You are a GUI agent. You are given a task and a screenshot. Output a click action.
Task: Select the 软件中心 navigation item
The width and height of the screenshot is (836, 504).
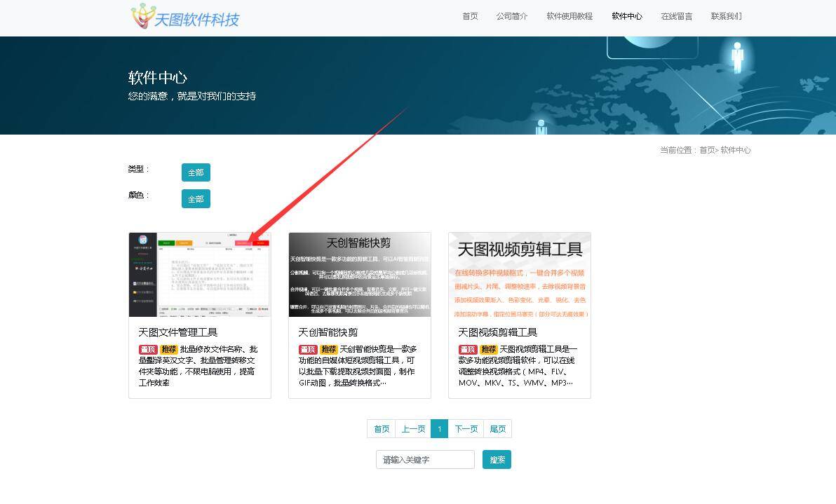[626, 16]
